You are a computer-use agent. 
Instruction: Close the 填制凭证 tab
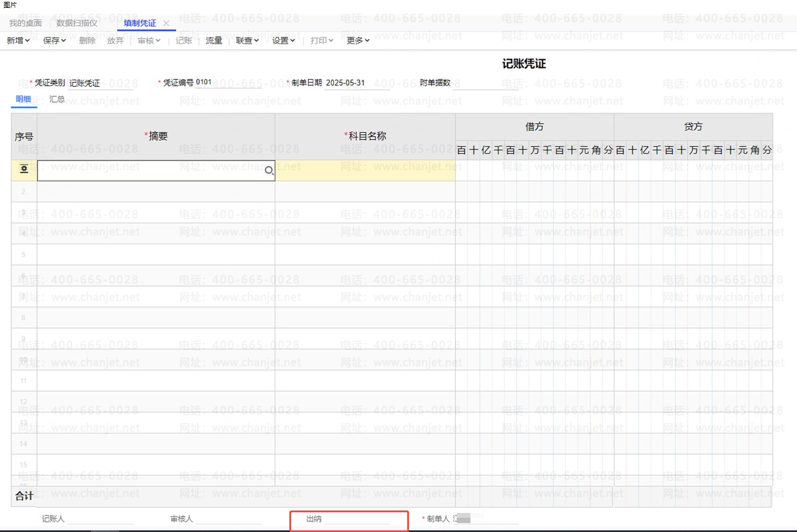167,24
